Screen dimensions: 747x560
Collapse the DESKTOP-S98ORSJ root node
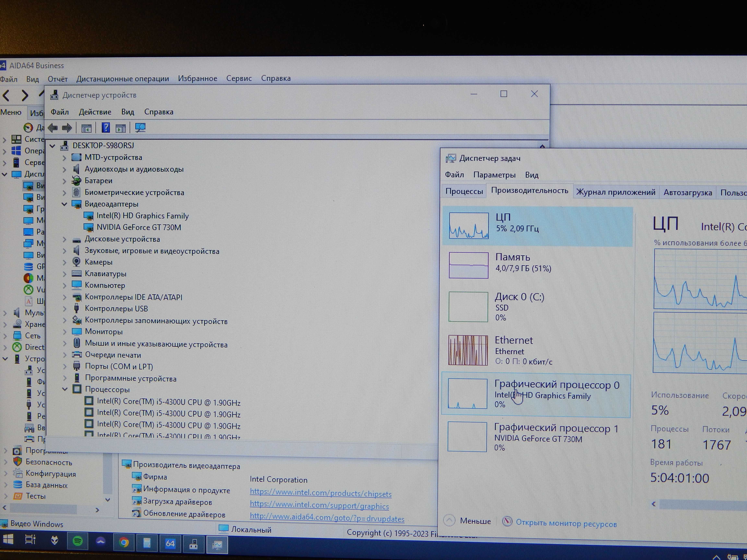(52, 146)
